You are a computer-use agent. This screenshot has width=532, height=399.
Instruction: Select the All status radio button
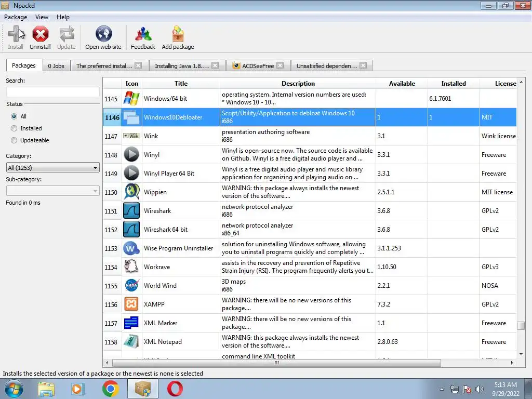point(14,116)
